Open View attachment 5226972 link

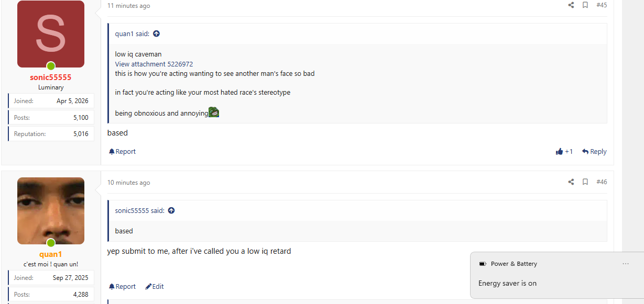coord(154,64)
